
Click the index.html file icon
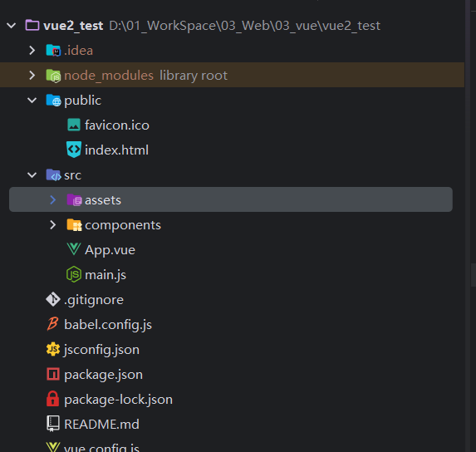coord(74,150)
